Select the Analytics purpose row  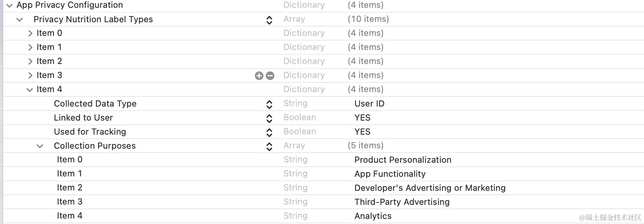(323, 216)
